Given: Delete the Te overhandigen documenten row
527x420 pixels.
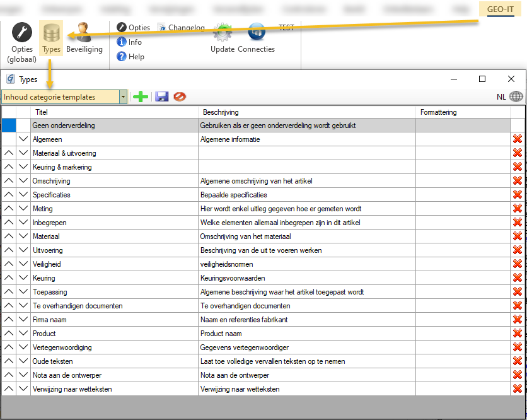Looking at the screenshot, I should (x=518, y=306).
